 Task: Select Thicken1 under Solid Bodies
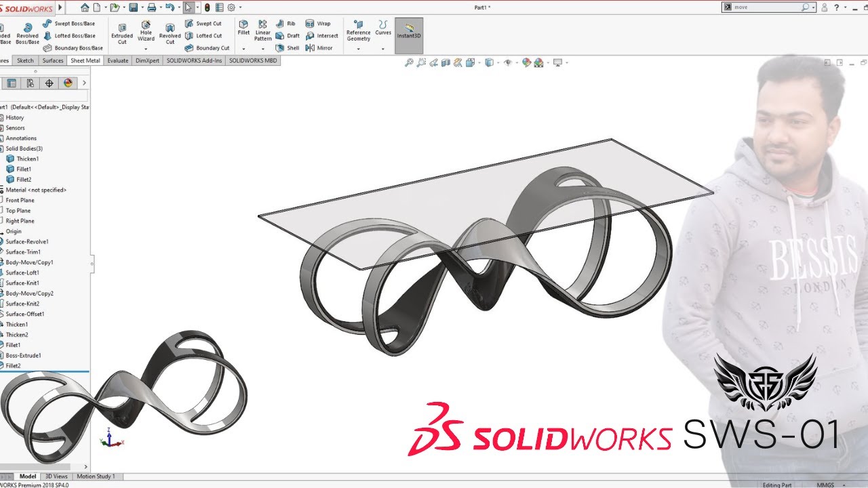(x=22, y=159)
